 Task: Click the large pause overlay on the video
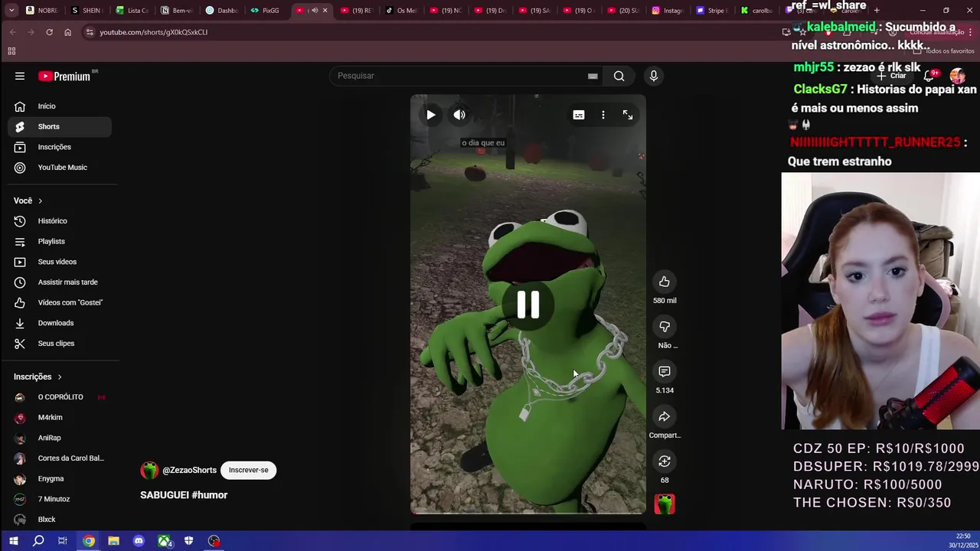(528, 305)
